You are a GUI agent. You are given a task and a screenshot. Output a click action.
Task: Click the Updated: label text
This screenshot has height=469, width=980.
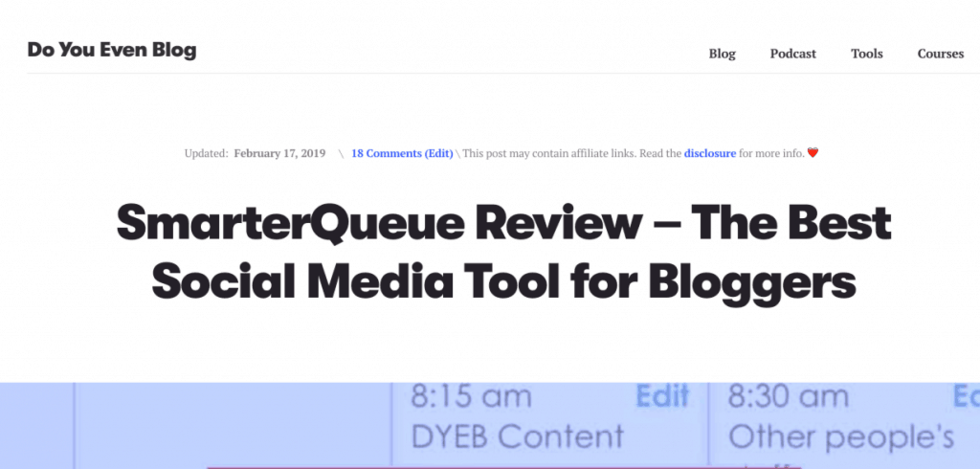[x=207, y=153]
